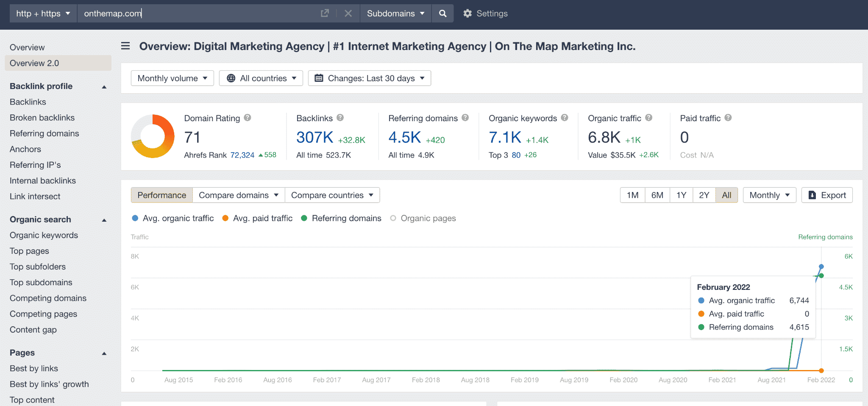Viewport: 868px width, 406px height.
Task: Open Anchors report in sidebar
Action: point(25,149)
